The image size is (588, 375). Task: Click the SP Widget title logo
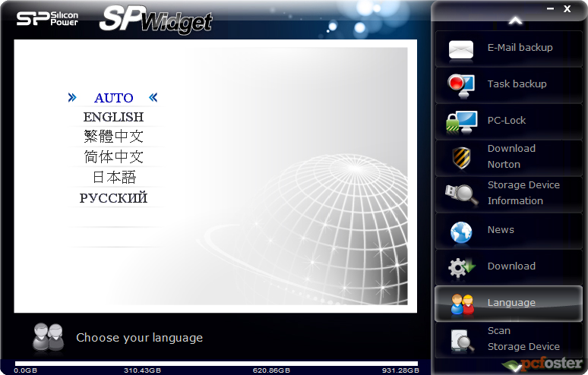tap(156, 19)
